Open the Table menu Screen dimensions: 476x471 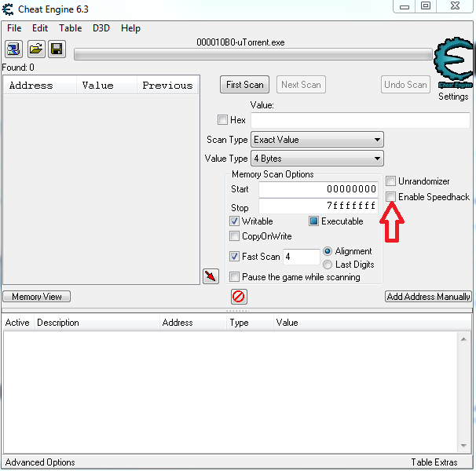point(71,28)
